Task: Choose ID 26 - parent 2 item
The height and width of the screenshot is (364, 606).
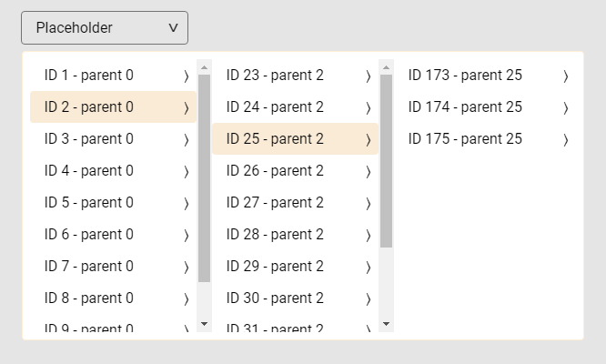Action: pos(275,171)
